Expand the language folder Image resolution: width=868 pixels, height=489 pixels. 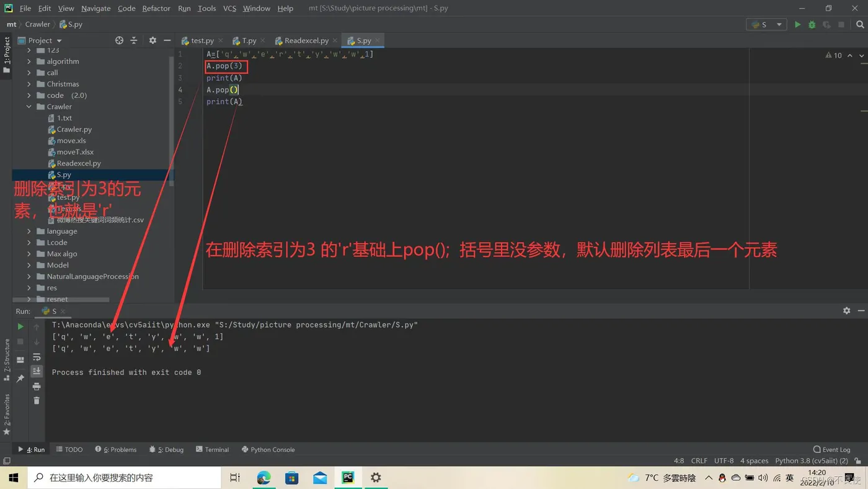point(29,231)
